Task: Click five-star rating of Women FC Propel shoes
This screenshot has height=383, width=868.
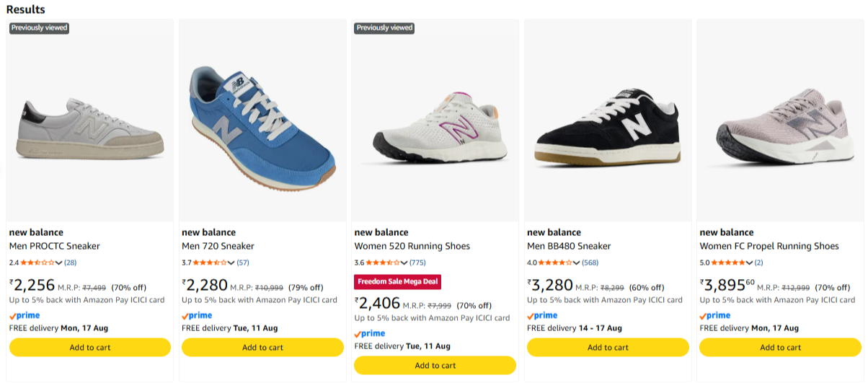Action: tap(728, 263)
